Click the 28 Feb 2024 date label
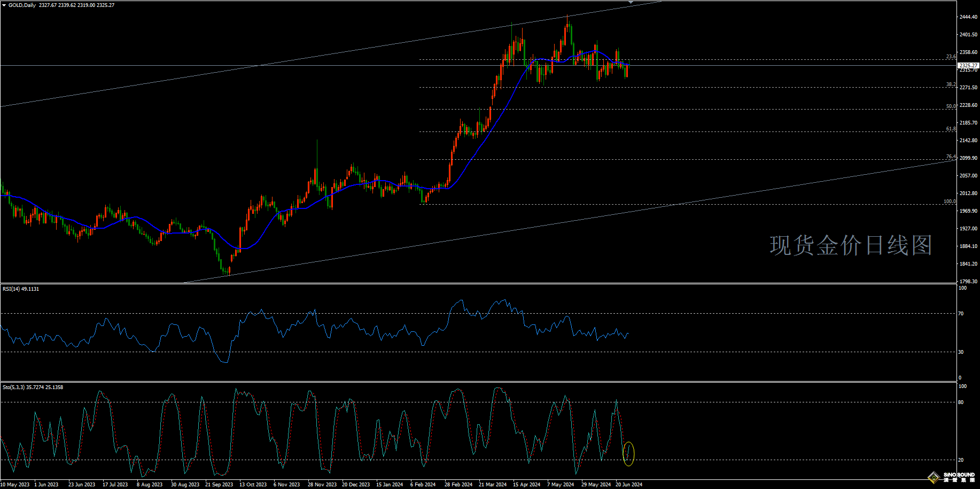Screen dimensions: 980x489 458,485
